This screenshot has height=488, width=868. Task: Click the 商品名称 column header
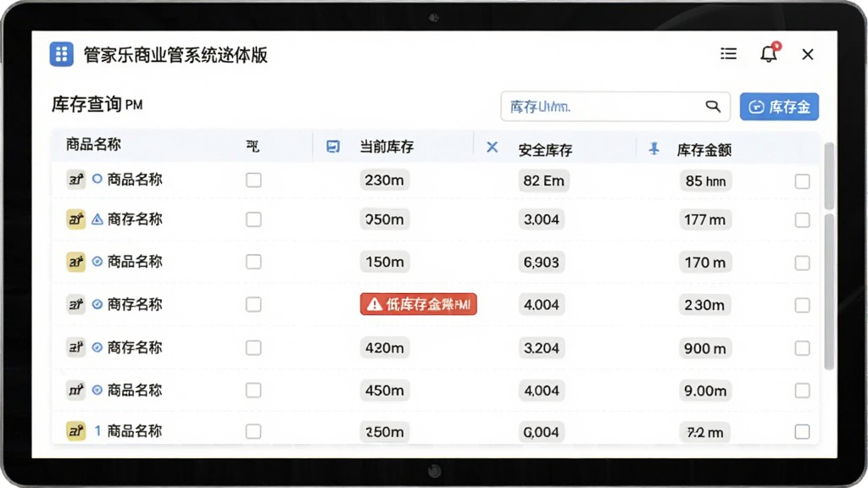click(x=93, y=145)
